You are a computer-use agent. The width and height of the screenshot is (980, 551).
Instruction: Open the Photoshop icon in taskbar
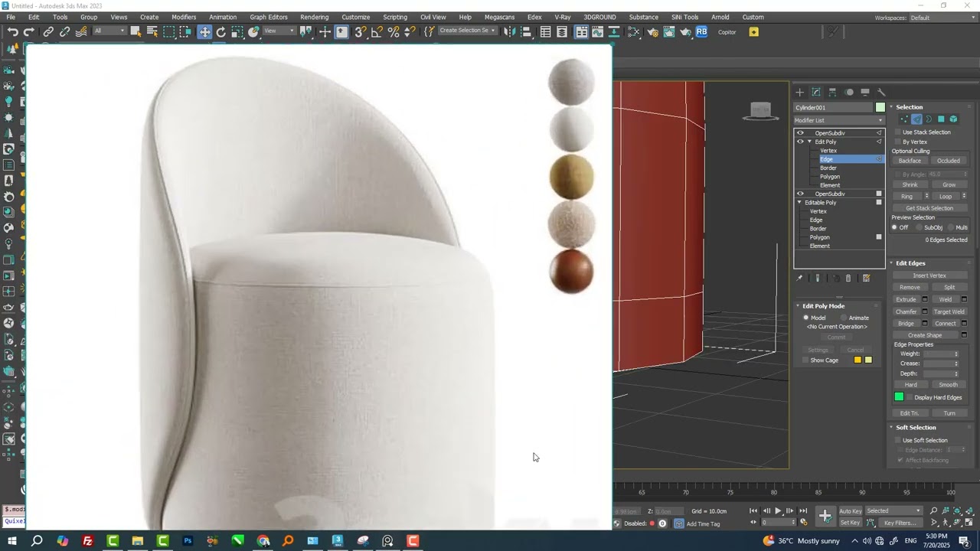tap(188, 541)
